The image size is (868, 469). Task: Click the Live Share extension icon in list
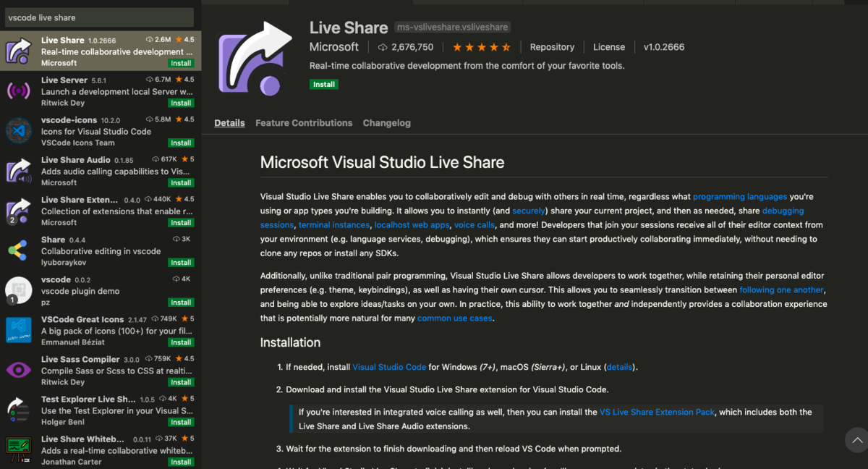pos(19,51)
